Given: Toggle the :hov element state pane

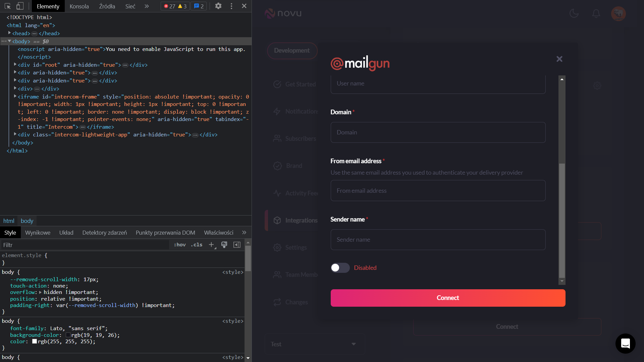Looking at the screenshot, I should pyautogui.click(x=180, y=245).
